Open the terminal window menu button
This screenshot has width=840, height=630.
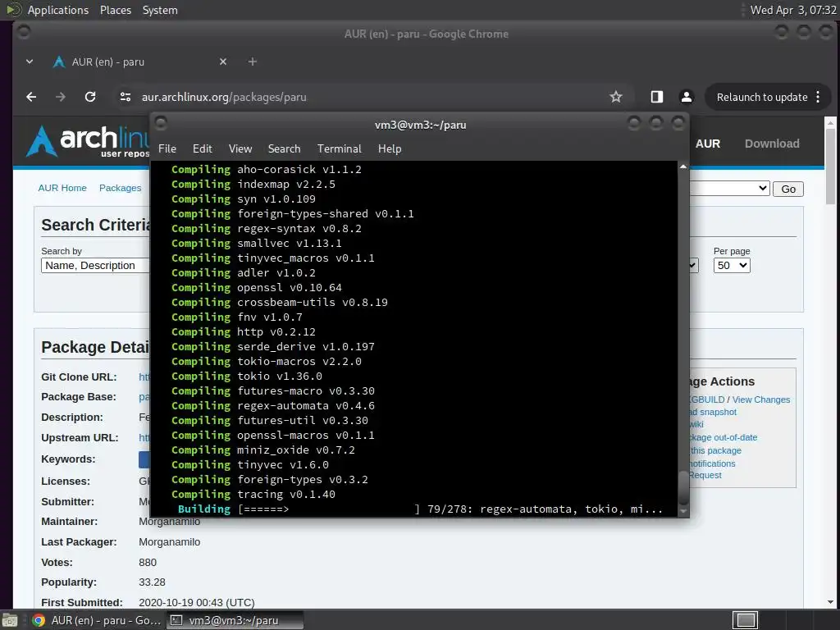pos(161,124)
